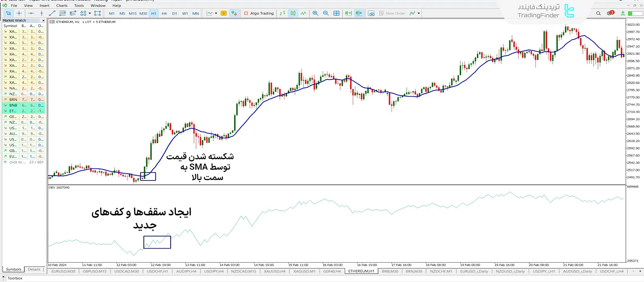Select the crosshair cursor tool
The width and height of the screenshot is (644, 282).
click(19, 13)
